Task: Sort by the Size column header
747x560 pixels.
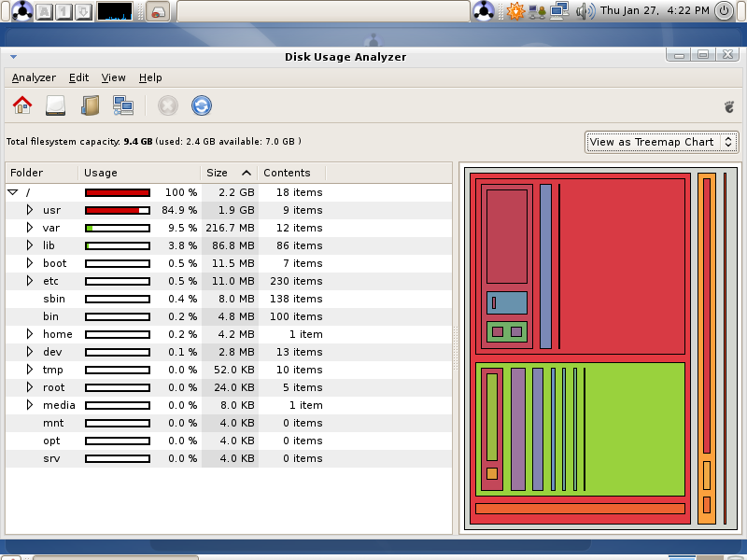Action: [x=229, y=173]
